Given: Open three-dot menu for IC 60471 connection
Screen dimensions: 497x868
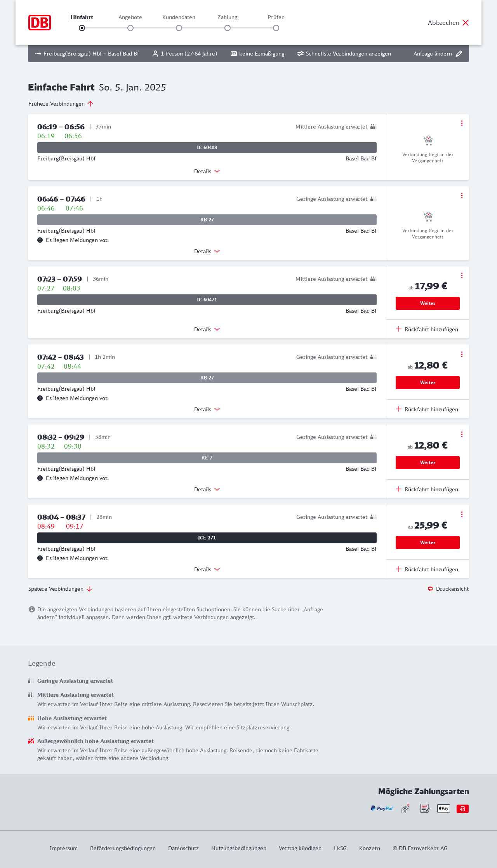Looking at the screenshot, I should [462, 275].
